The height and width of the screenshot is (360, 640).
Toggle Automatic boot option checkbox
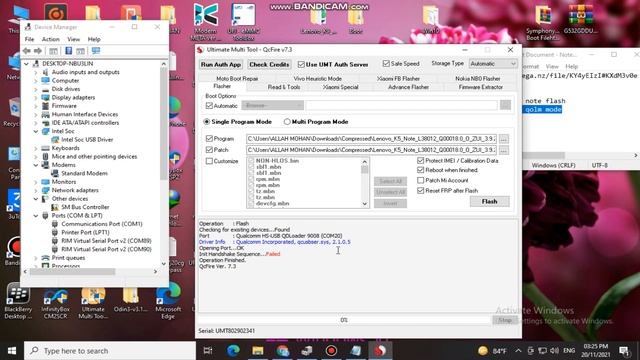pos(209,106)
